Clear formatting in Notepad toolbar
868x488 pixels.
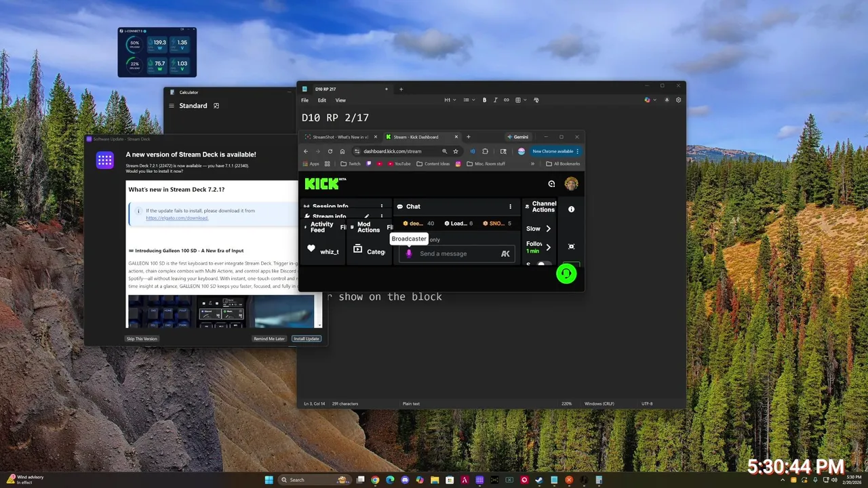pos(536,100)
